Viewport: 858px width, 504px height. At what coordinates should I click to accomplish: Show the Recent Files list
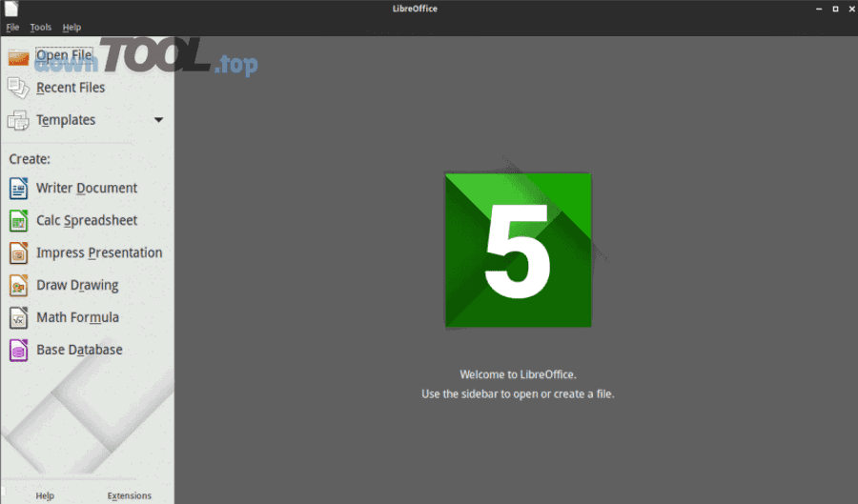click(x=71, y=88)
